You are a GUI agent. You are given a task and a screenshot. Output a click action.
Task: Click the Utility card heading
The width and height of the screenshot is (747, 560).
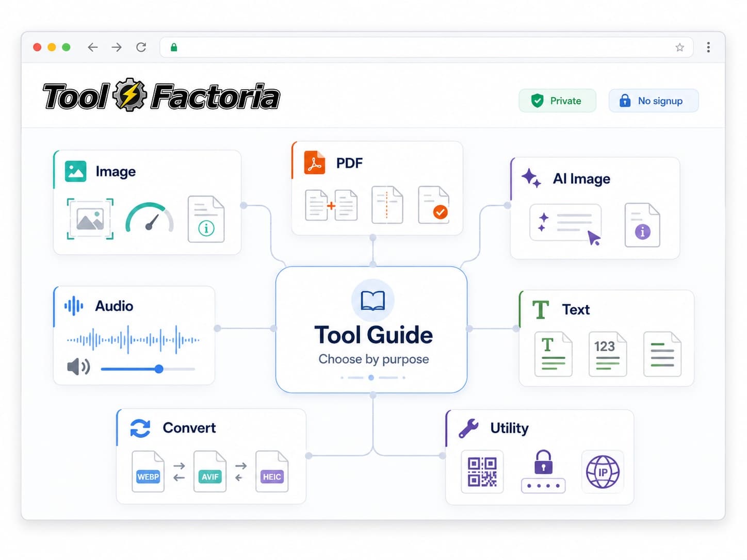509,429
